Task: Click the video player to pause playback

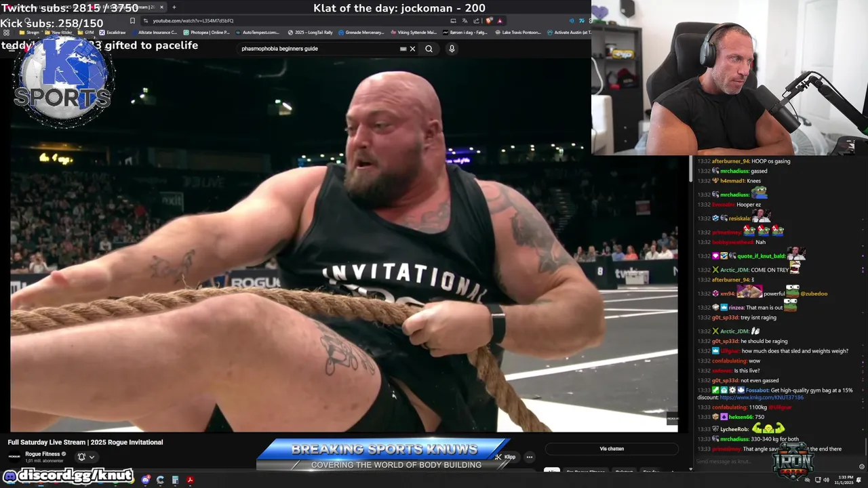Action: [344, 244]
